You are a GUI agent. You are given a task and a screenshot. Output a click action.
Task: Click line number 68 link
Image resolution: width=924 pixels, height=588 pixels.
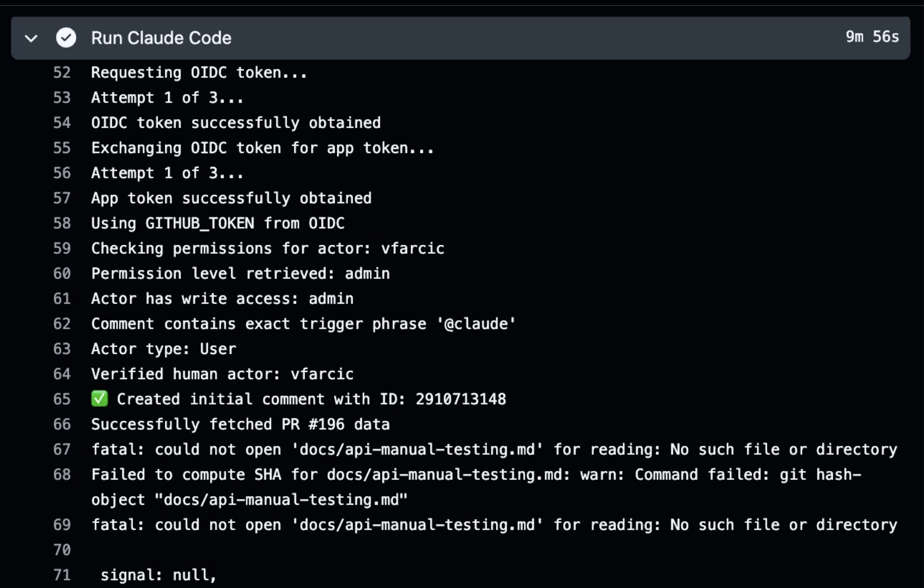[62, 475]
